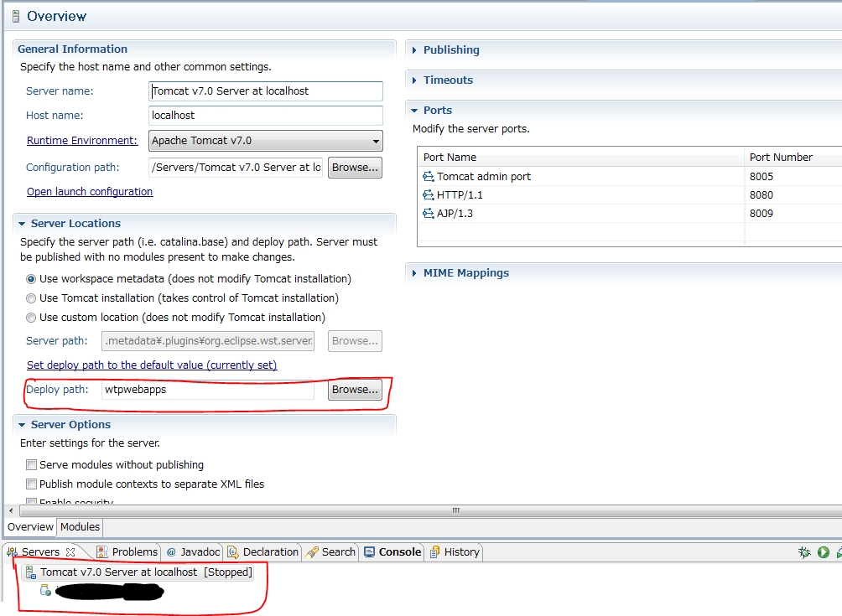Viewport: 842px width, 616px height.
Task: Enable Publish module contexts to separate XML files
Action: (32, 484)
